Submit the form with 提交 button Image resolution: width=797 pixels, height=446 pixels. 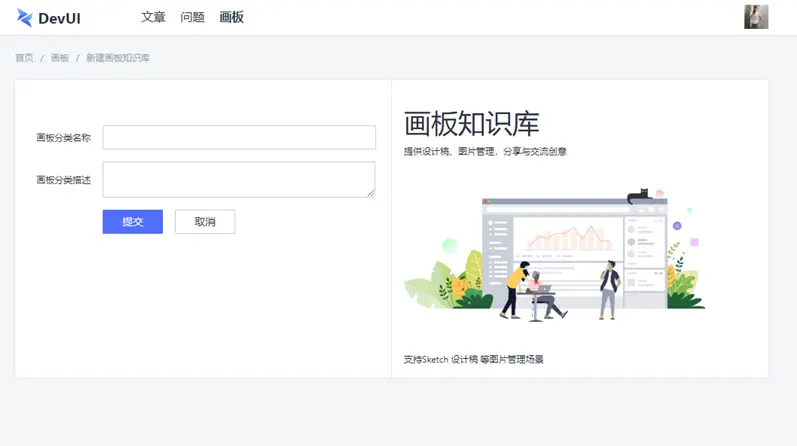click(x=133, y=222)
